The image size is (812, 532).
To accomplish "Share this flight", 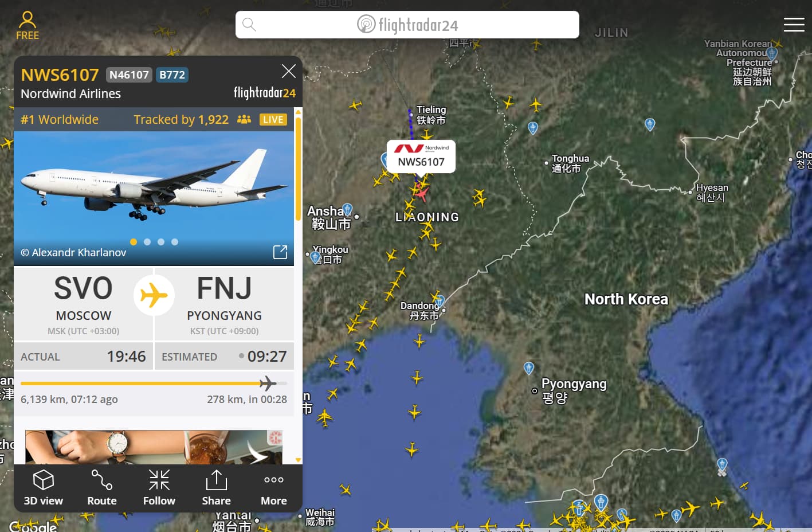I will click(x=217, y=488).
